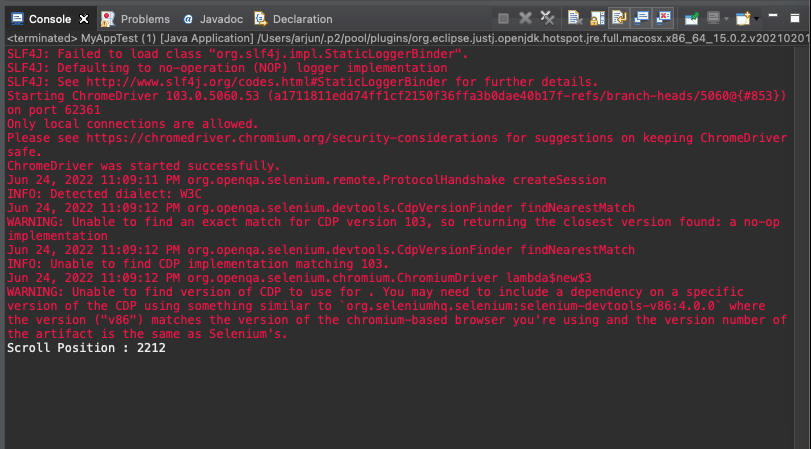Close the Console tab
The image size is (811, 449).
(x=84, y=19)
